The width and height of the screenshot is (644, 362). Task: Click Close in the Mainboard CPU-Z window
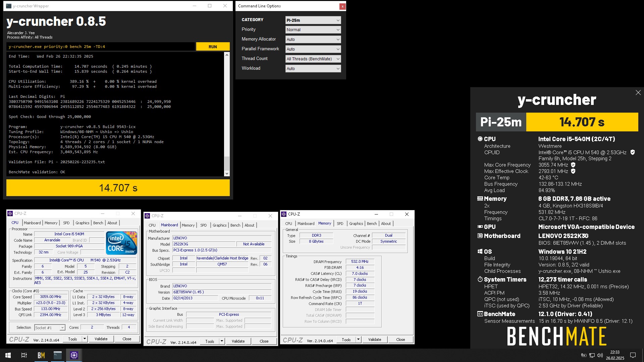point(264,341)
